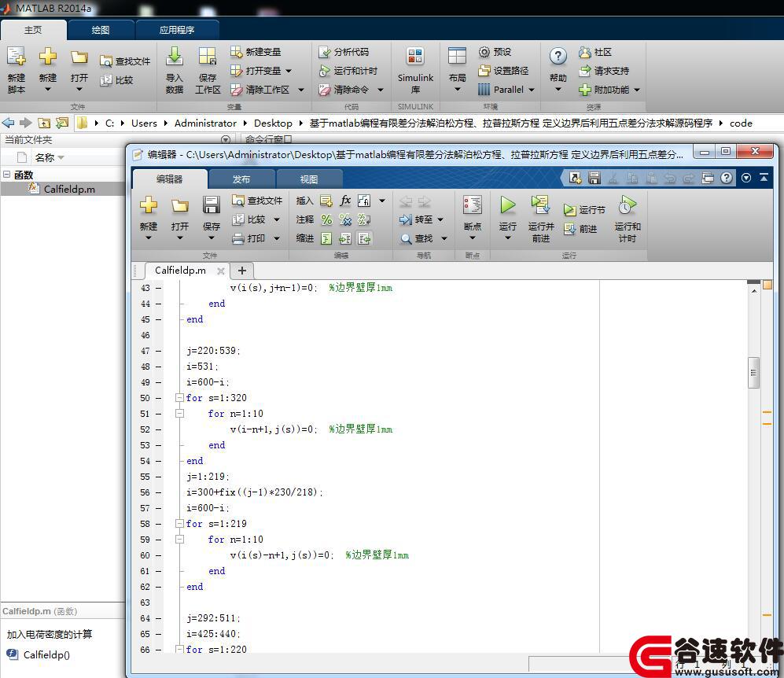
Task: Click Smart Indent icon
Action: (x=326, y=238)
